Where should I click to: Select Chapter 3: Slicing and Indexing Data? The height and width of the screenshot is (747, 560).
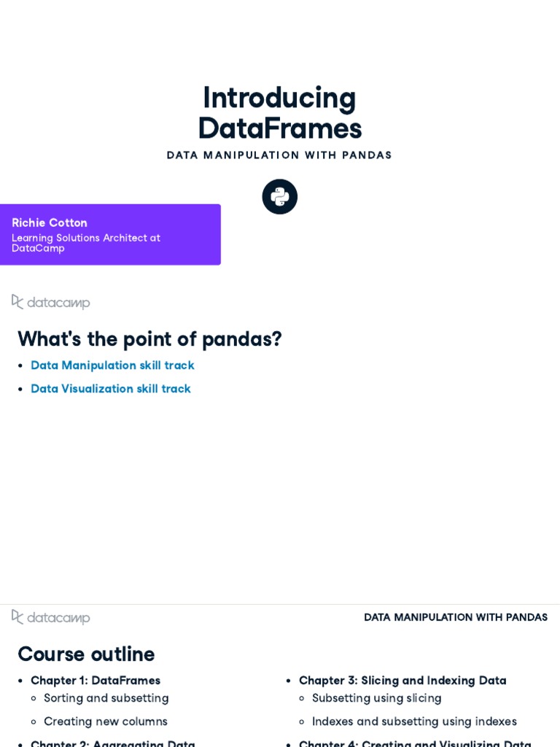point(402,681)
